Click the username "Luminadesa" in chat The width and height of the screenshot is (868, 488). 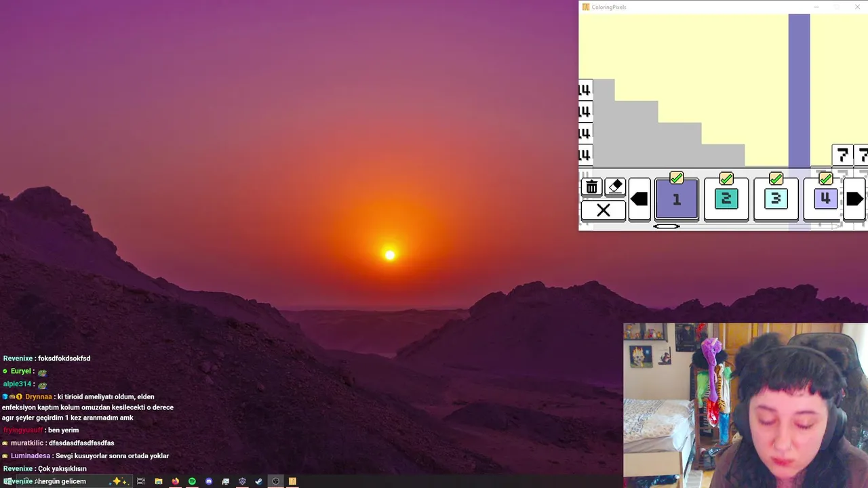29,456
